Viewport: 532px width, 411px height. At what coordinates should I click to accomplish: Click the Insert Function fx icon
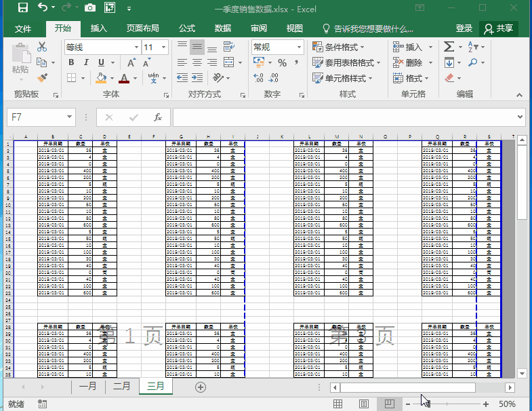pyautogui.click(x=158, y=117)
